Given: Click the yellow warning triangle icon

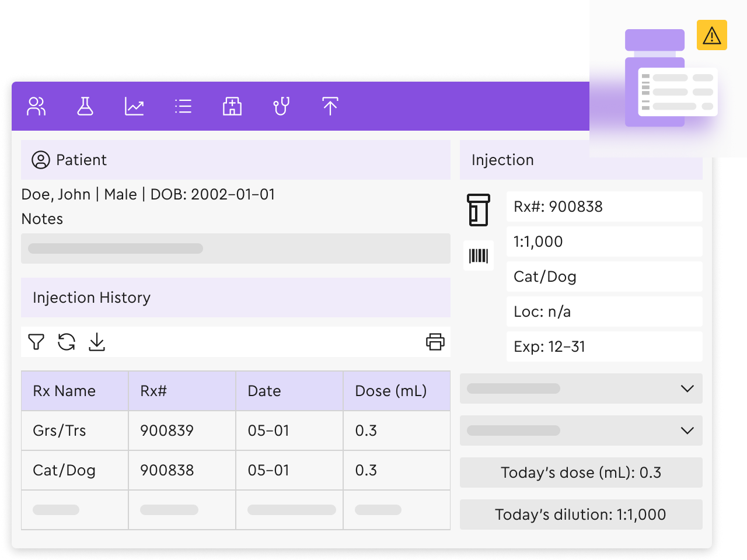Looking at the screenshot, I should point(712,35).
